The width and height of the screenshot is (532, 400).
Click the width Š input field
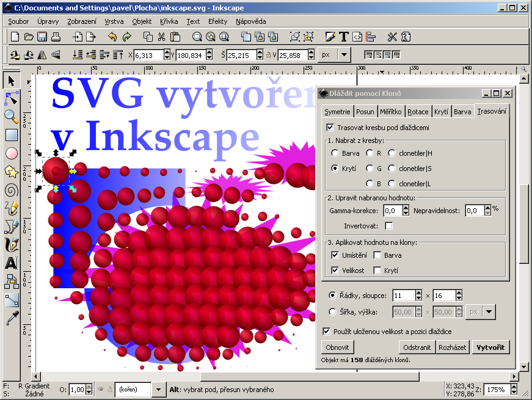pos(241,55)
